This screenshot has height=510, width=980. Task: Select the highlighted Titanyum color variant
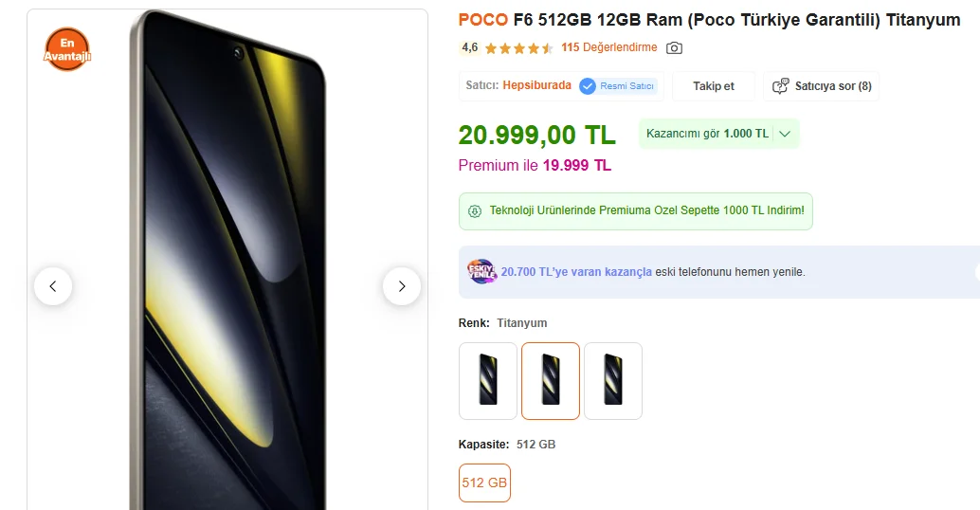click(x=551, y=381)
